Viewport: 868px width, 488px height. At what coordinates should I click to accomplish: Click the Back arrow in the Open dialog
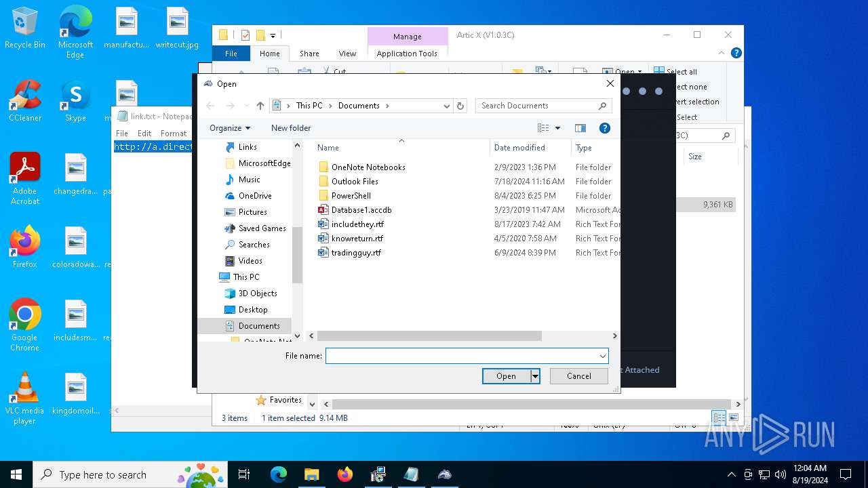pyautogui.click(x=210, y=106)
